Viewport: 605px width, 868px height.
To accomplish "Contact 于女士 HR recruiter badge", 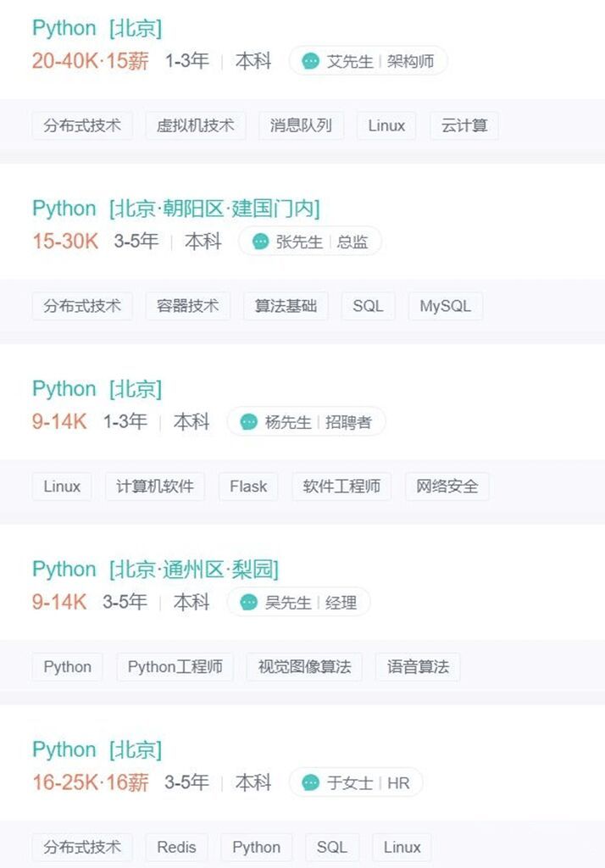I will click(x=357, y=783).
